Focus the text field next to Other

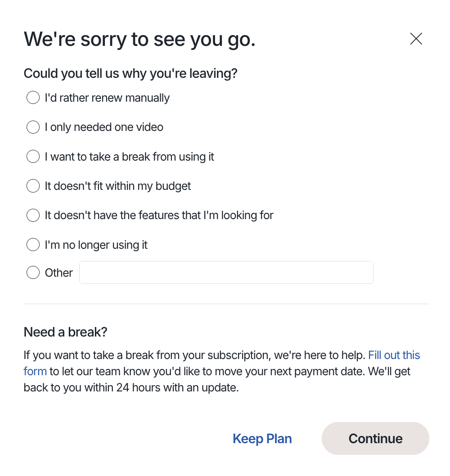pyautogui.click(x=226, y=273)
